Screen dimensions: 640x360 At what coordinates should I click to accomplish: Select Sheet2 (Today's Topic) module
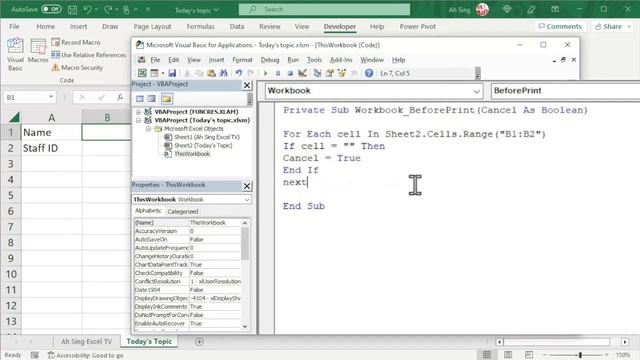203,145
